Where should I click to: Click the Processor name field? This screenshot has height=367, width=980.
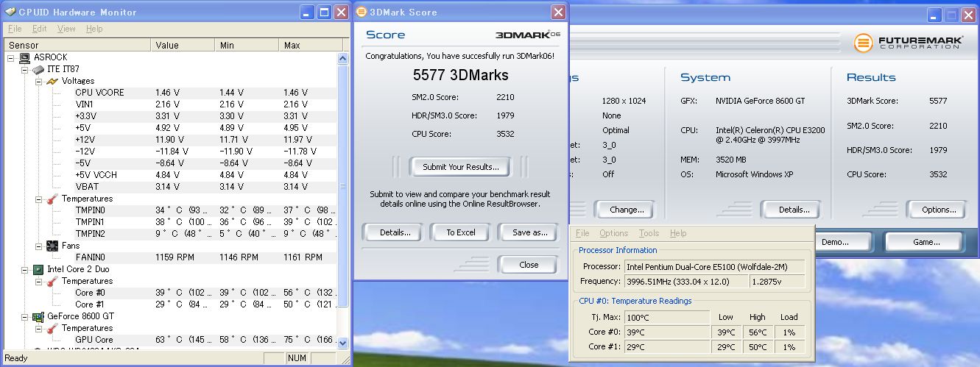[x=714, y=266]
